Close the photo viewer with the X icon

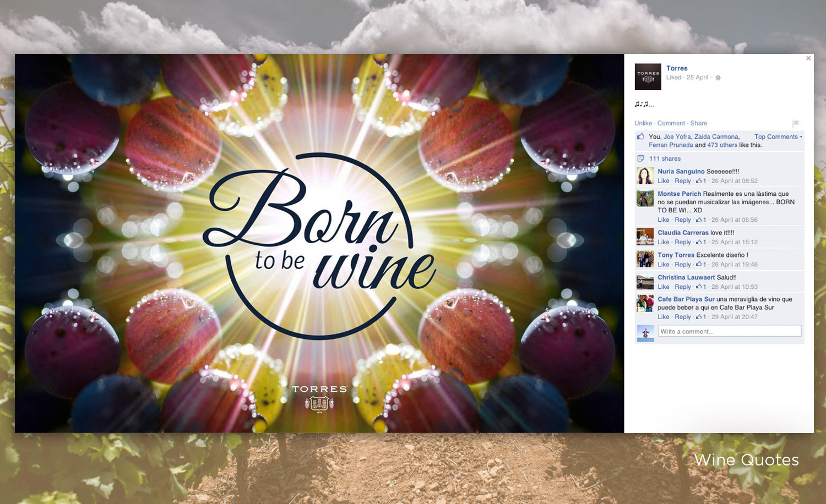click(808, 58)
